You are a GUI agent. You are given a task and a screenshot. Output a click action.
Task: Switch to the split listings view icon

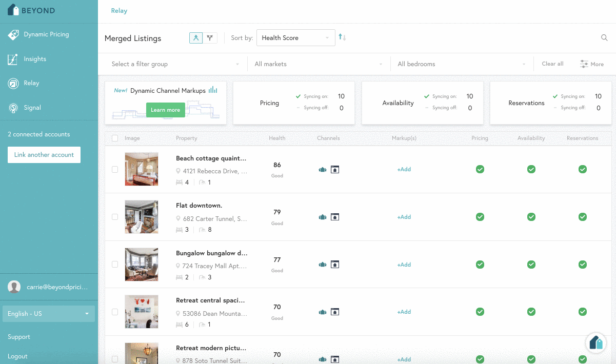click(210, 38)
